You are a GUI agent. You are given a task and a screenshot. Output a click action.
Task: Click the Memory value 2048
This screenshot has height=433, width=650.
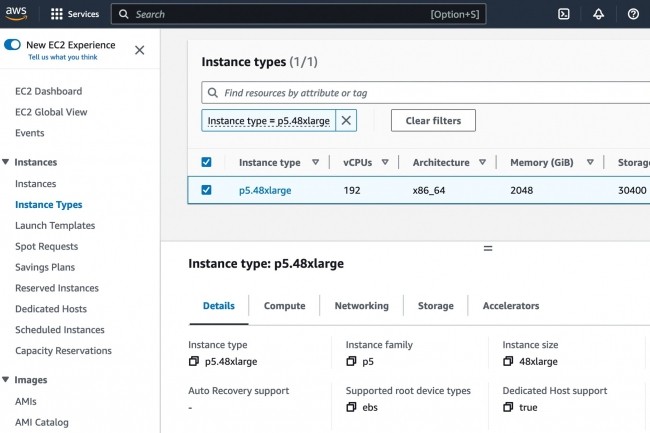tap(521, 190)
